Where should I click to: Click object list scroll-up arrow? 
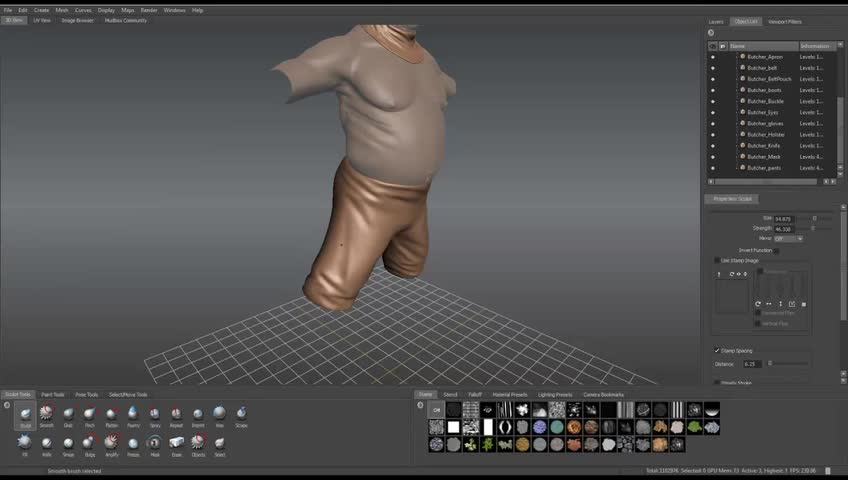(x=840, y=45)
